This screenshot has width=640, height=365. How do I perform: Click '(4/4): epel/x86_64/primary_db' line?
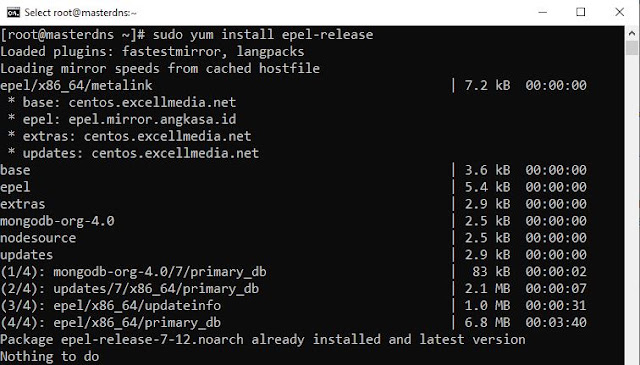(111, 323)
